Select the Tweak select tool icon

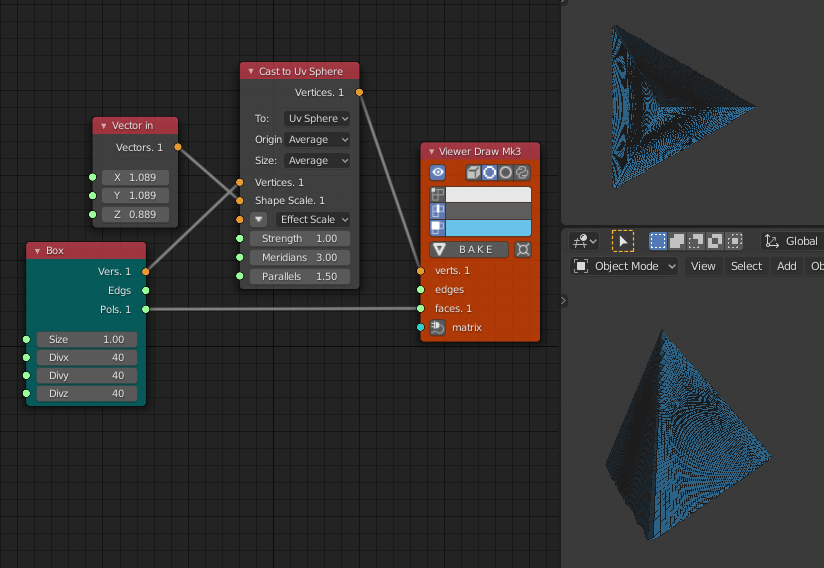(623, 241)
